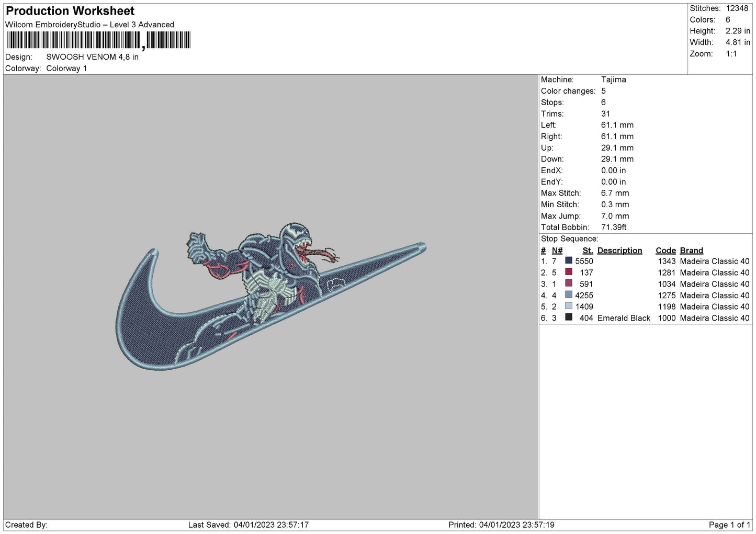Click the Code column header
Image resolution: width=756 pixels, height=534 pixels.
665,251
